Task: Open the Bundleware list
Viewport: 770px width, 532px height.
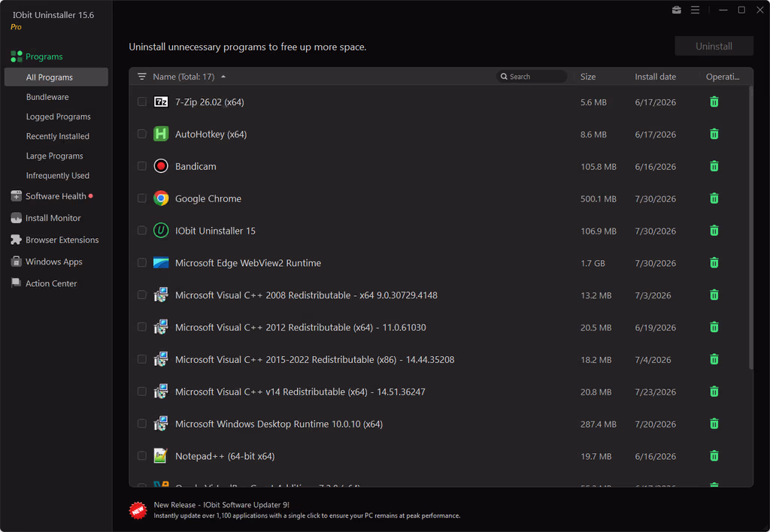Action: [47, 97]
